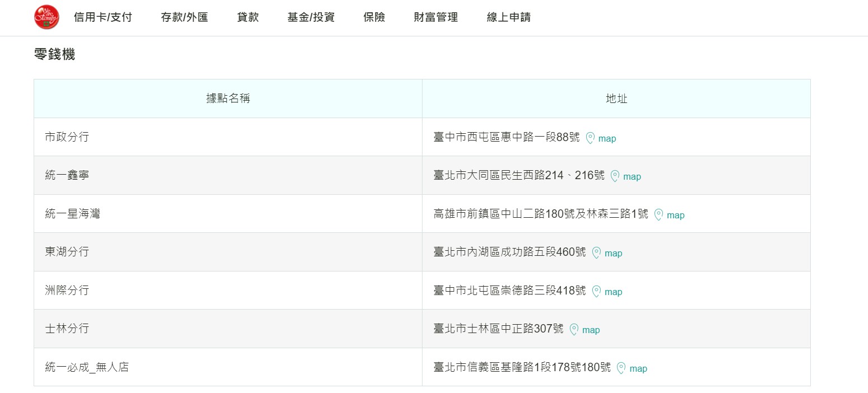This screenshot has height=393, width=868.
Task: Click the map pin icon for 東湖分行
Action: tap(596, 253)
